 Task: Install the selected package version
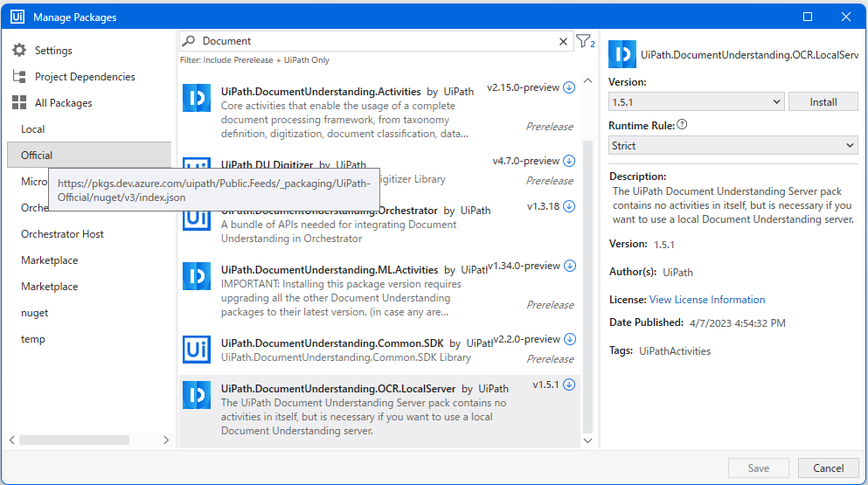click(x=823, y=102)
